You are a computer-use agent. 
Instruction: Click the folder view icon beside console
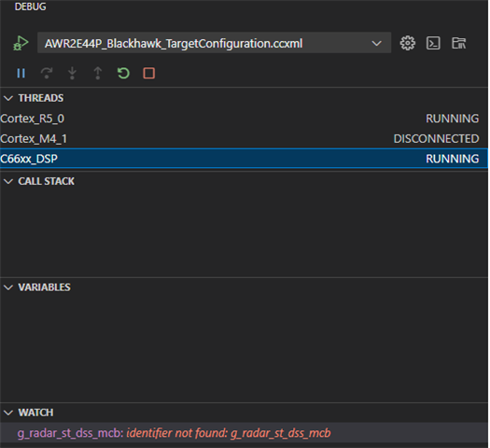point(459,43)
